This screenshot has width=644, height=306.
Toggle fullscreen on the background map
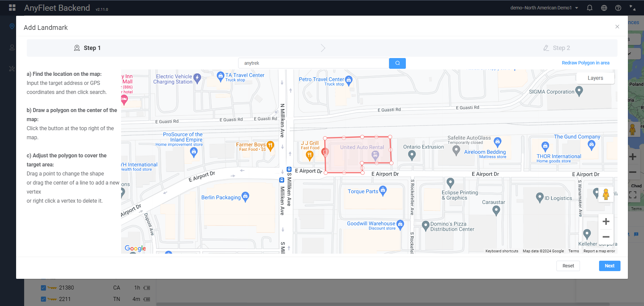[633, 195]
